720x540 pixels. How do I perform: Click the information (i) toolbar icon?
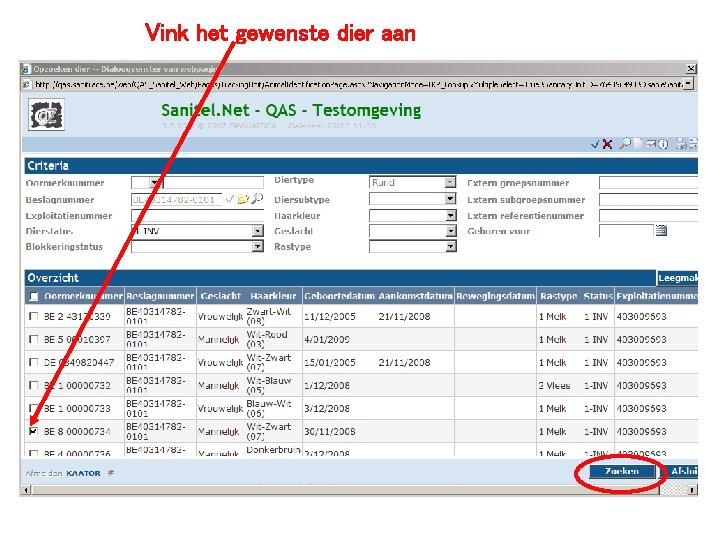point(663,144)
